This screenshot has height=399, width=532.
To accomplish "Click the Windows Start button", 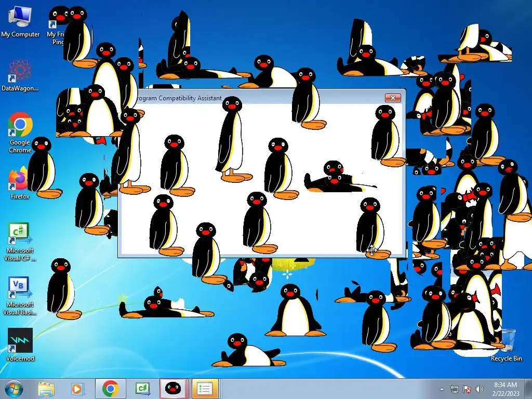I will [14, 389].
